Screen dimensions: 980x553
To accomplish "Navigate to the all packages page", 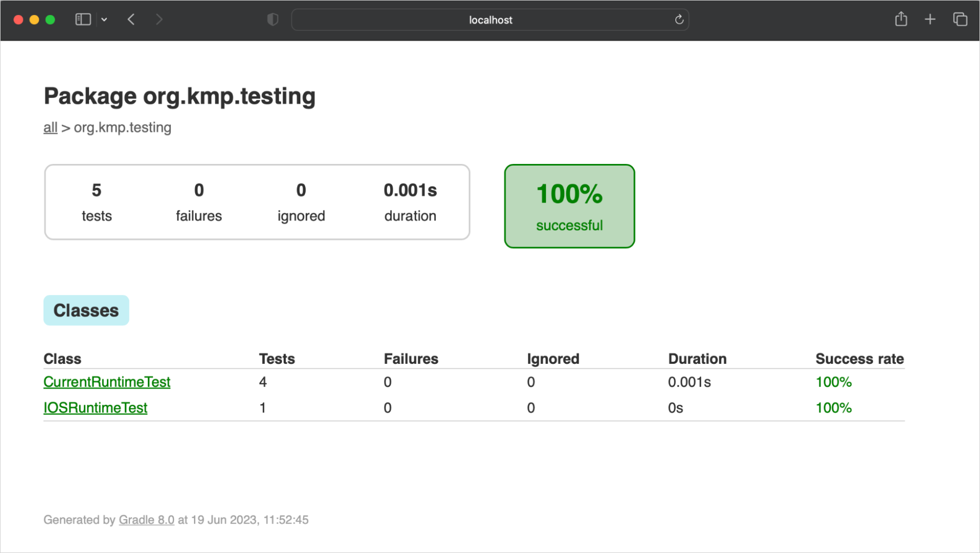I will (x=50, y=127).
